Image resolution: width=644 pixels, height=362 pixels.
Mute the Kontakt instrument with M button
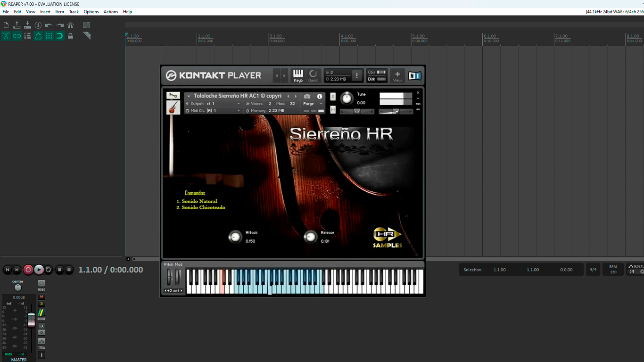point(333,110)
